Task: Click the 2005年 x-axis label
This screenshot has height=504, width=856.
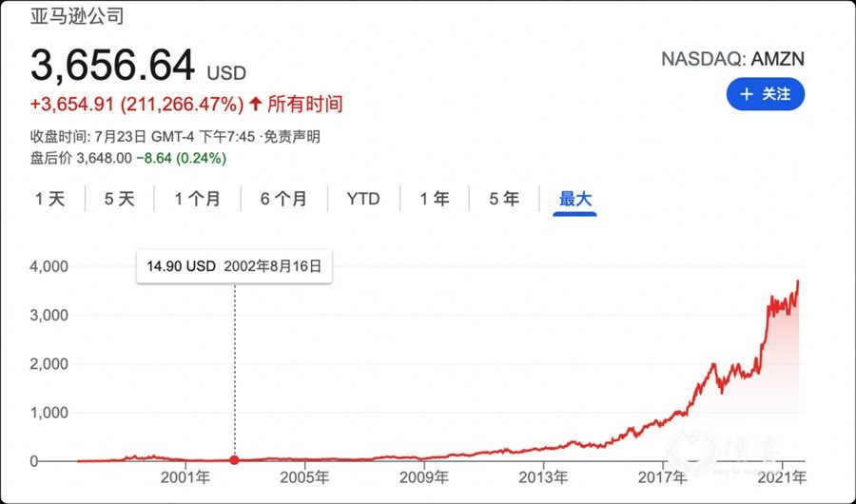Action: point(304,477)
